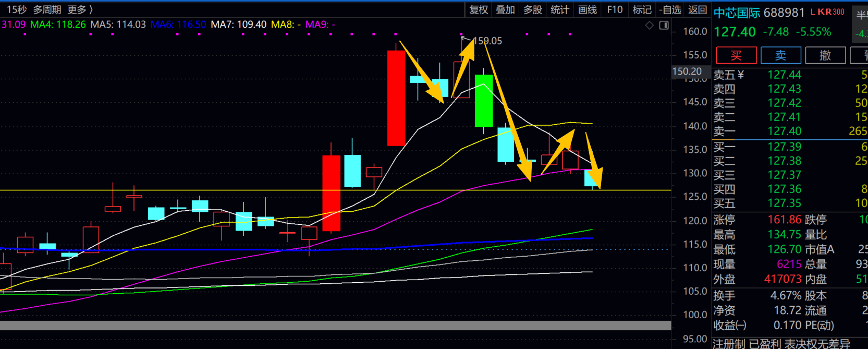Open the 多周期 multi-period option
Image resolution: width=868 pixels, height=349 pixels.
(x=47, y=10)
